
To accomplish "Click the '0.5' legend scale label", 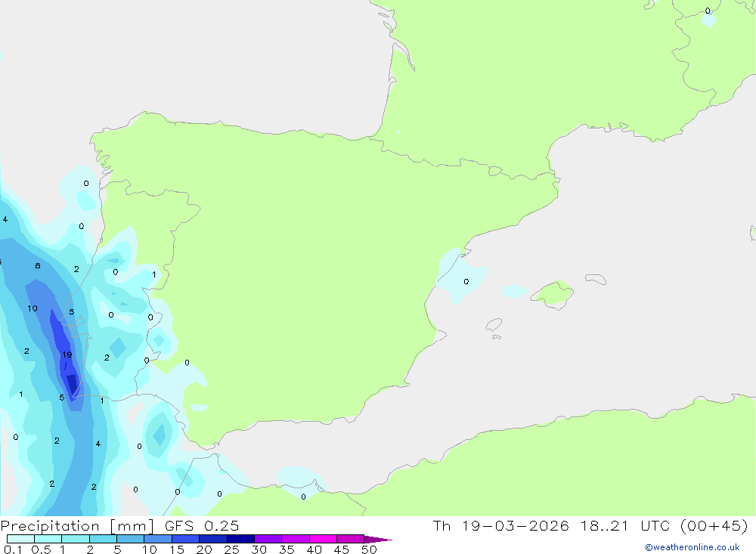I will (41, 549).
